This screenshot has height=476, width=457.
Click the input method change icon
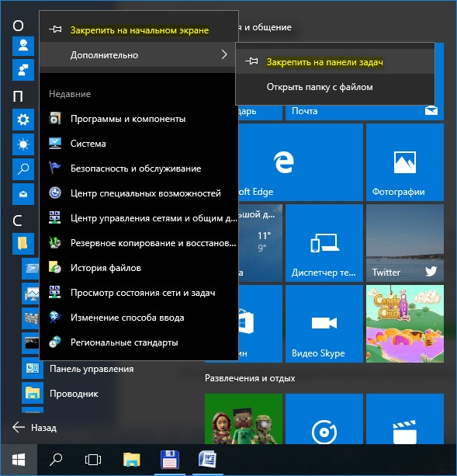[55, 318]
